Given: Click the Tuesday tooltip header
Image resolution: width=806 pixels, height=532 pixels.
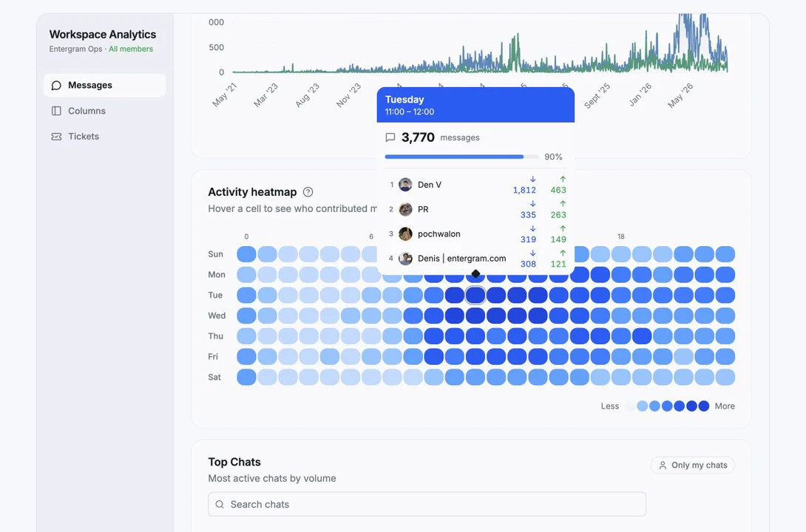Looking at the screenshot, I should pyautogui.click(x=475, y=105).
